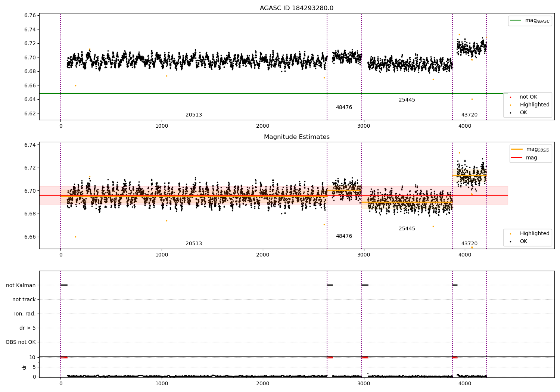Click obsid label 20513 in the AGASC ID plot

point(194,115)
